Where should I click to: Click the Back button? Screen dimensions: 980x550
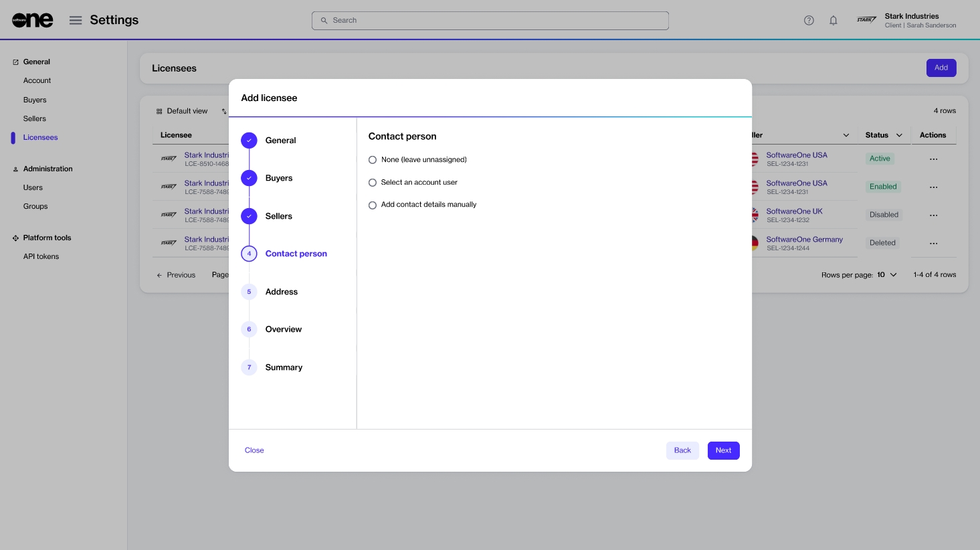[682, 450]
